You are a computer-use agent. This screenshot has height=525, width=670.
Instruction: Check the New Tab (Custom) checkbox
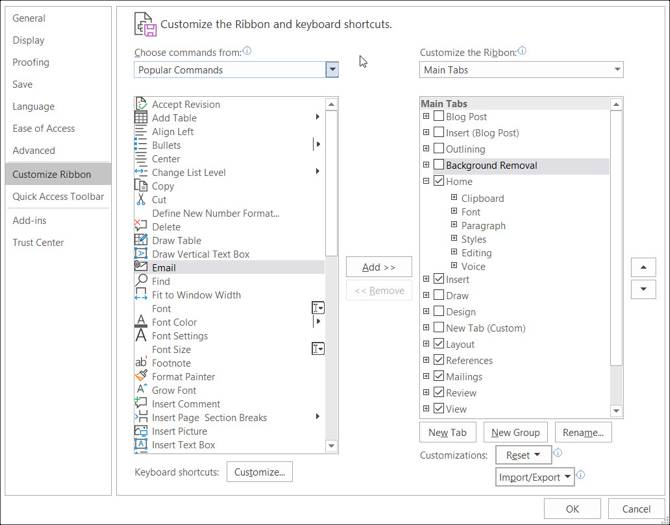click(438, 327)
